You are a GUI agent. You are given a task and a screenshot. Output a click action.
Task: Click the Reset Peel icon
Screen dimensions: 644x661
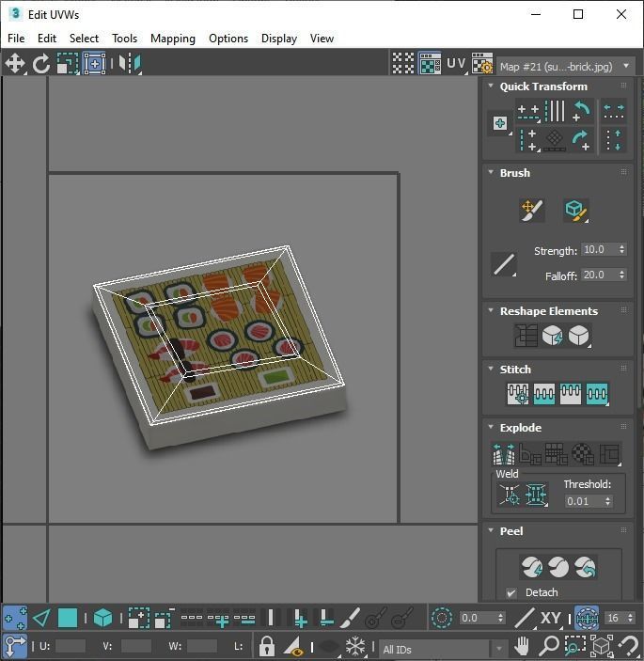tap(585, 567)
